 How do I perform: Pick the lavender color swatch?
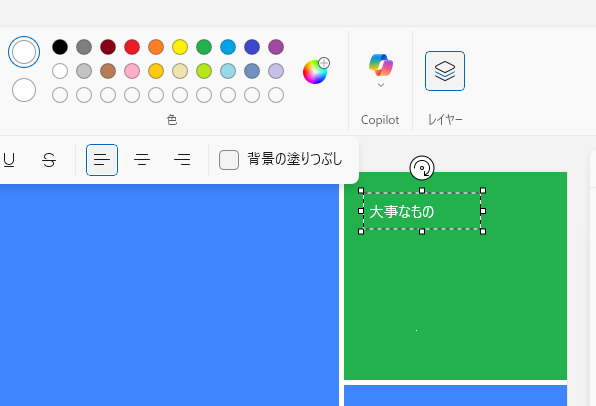(x=276, y=71)
